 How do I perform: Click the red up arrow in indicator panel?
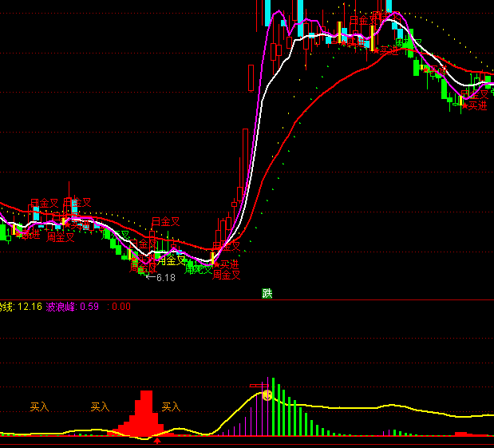point(158,440)
